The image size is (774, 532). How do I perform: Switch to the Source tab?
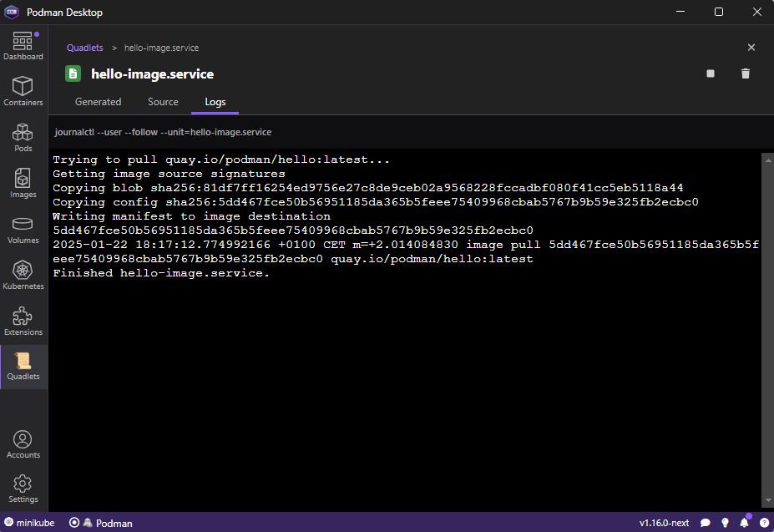163,102
